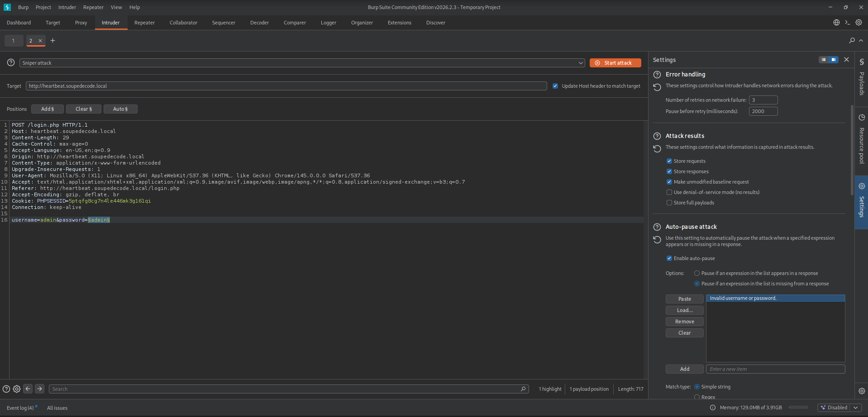This screenshot has width=868, height=417.
Task: Switch Settings panel to the right layout icon
Action: click(833, 60)
